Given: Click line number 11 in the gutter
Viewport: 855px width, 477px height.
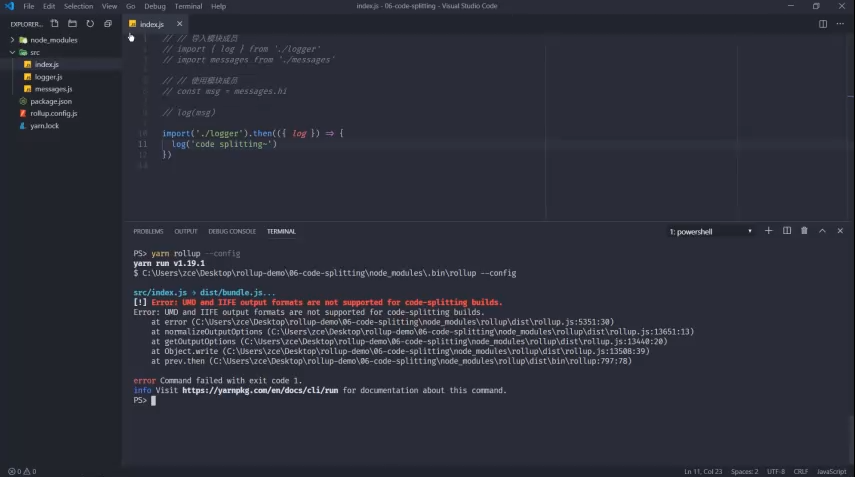Looking at the screenshot, I should pyautogui.click(x=142, y=144).
